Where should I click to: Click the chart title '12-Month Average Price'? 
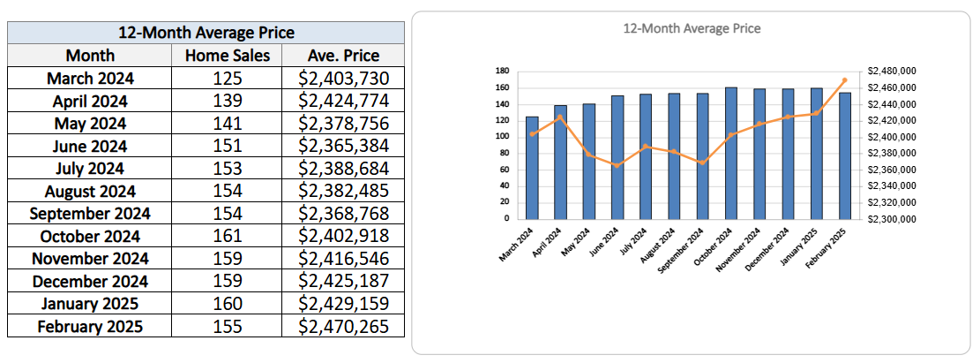tap(692, 29)
